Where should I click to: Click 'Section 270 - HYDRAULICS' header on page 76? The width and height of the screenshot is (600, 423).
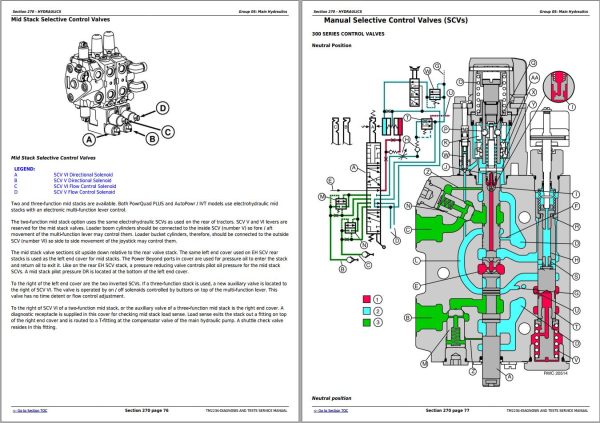click(37, 11)
